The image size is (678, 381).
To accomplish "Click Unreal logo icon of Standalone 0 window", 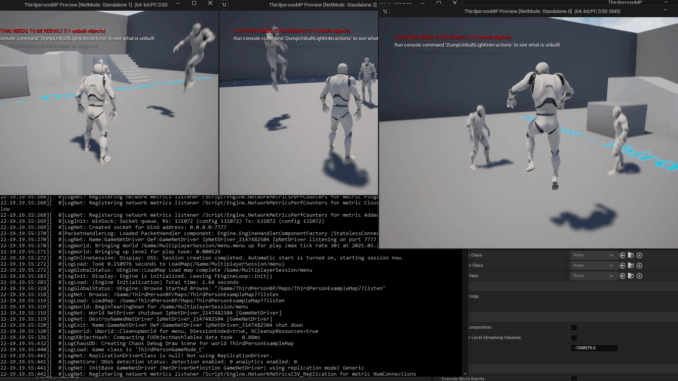I will [385, 11].
